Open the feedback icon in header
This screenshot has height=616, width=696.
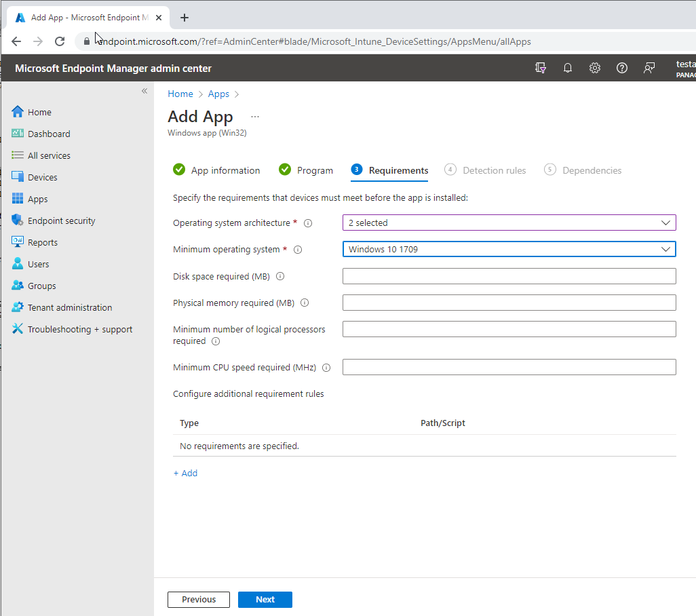(649, 68)
